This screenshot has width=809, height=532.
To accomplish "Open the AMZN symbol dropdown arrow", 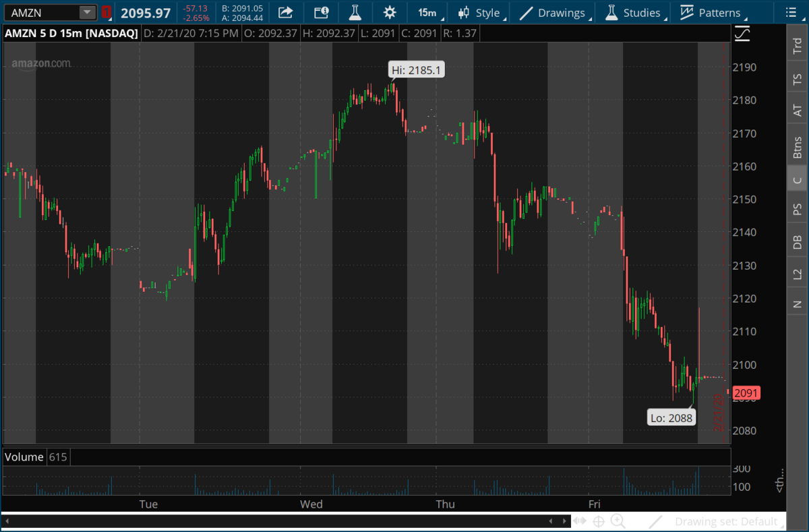I will tap(88, 12).
